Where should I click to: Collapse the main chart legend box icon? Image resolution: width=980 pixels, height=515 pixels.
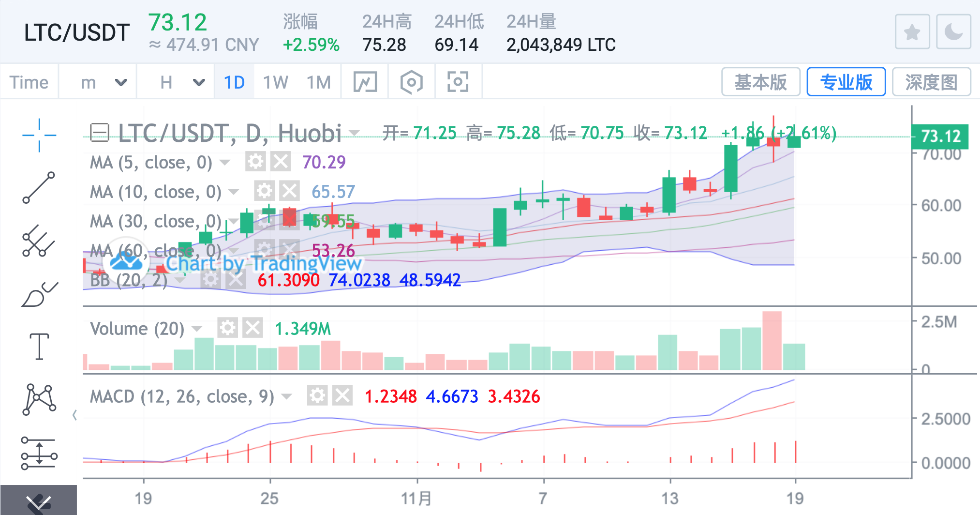click(100, 132)
